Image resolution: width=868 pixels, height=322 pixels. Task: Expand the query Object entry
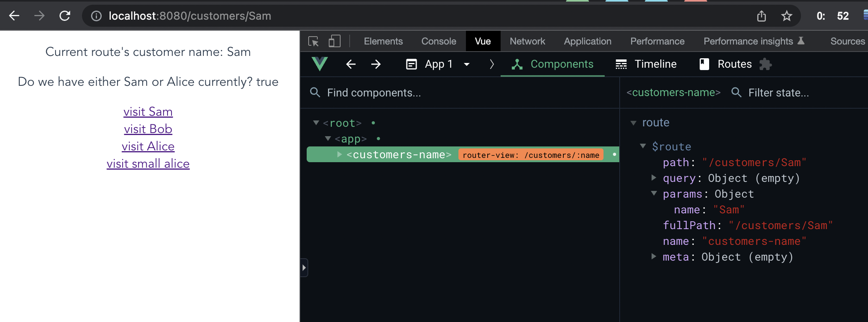(654, 178)
